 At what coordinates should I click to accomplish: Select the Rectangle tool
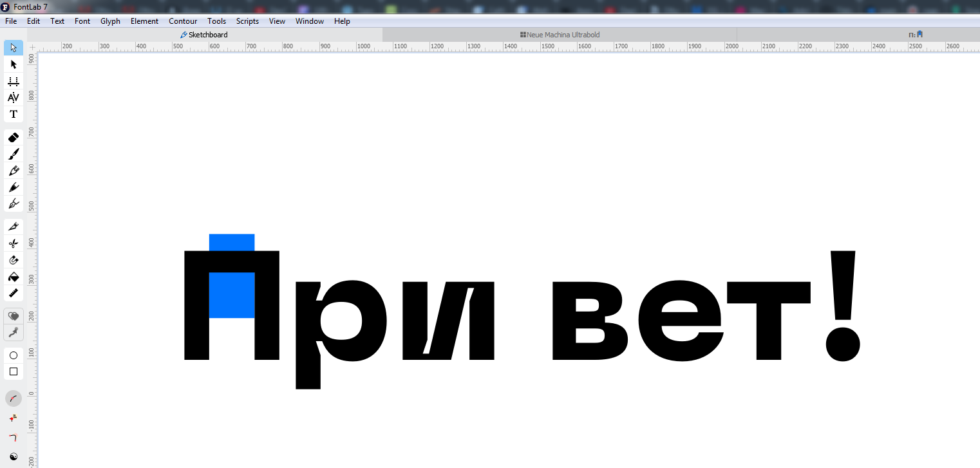(14, 371)
